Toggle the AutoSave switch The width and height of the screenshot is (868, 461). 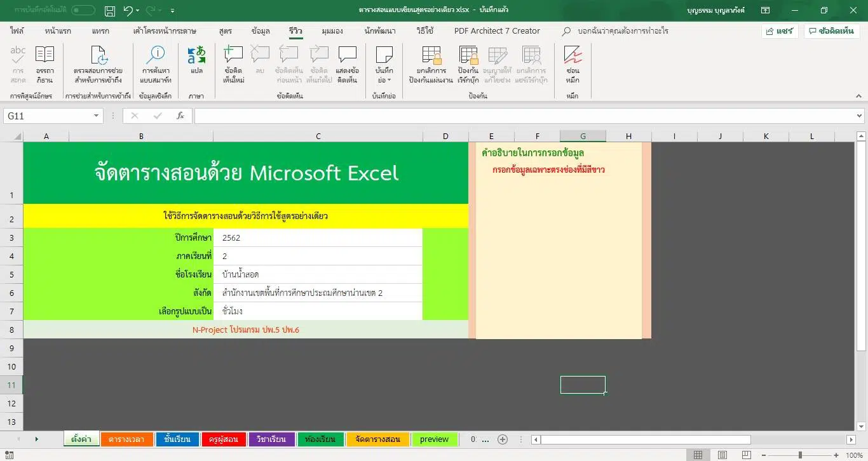[x=83, y=10]
